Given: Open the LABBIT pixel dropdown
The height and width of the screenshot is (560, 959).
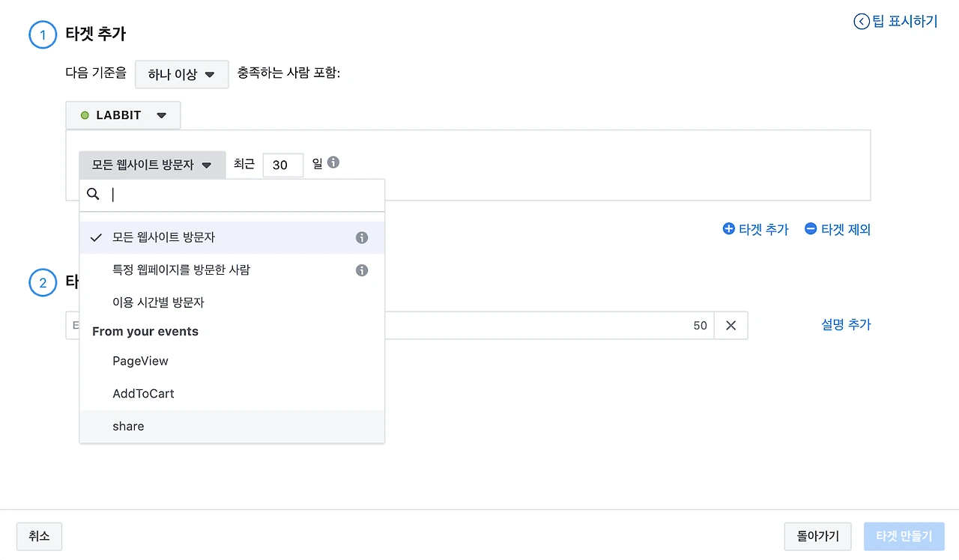Looking at the screenshot, I should click(123, 115).
